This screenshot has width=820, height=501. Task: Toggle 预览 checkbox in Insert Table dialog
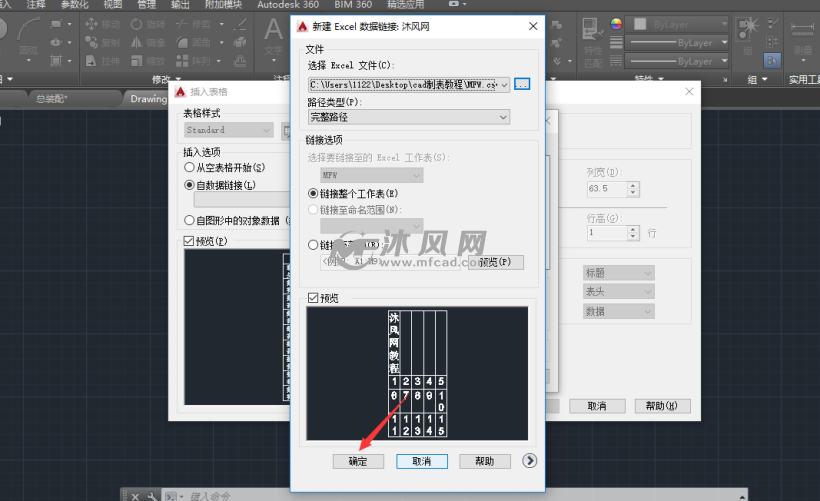coord(189,241)
